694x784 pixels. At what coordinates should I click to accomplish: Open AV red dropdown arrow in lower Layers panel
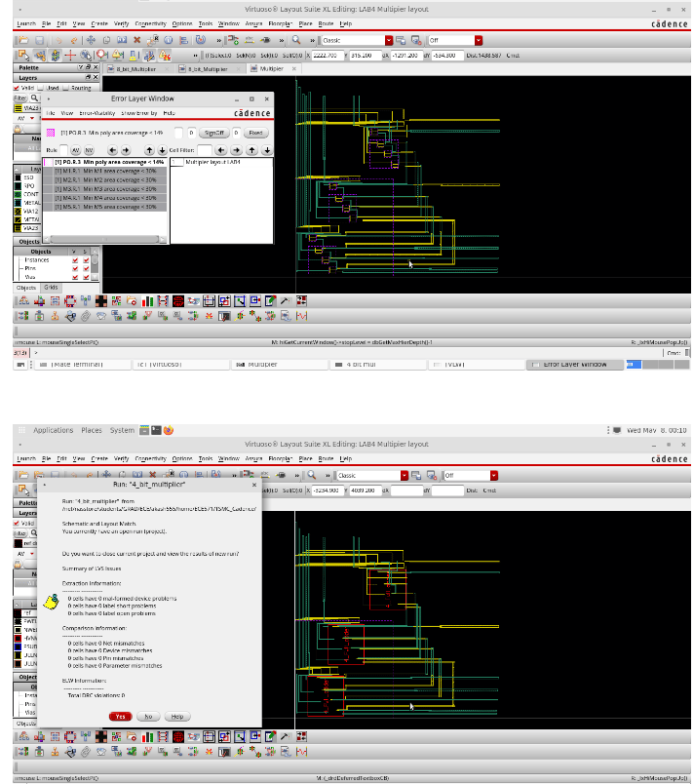[x=32, y=554]
